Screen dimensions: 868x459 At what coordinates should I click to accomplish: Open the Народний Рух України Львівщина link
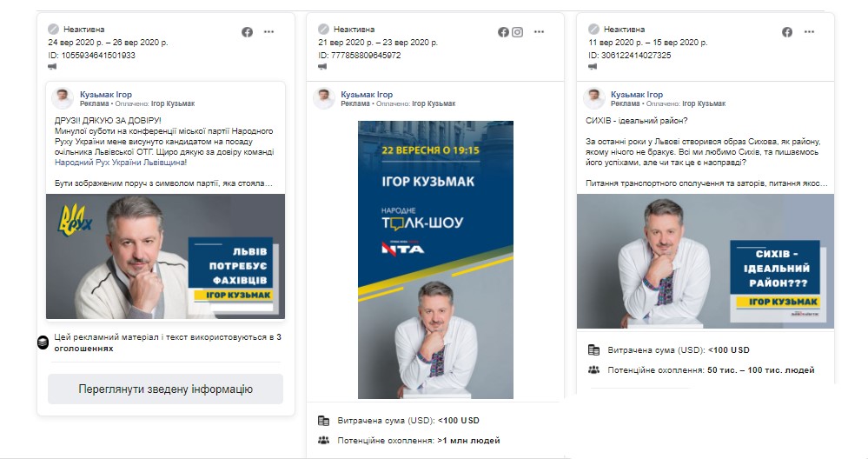[x=120, y=163]
